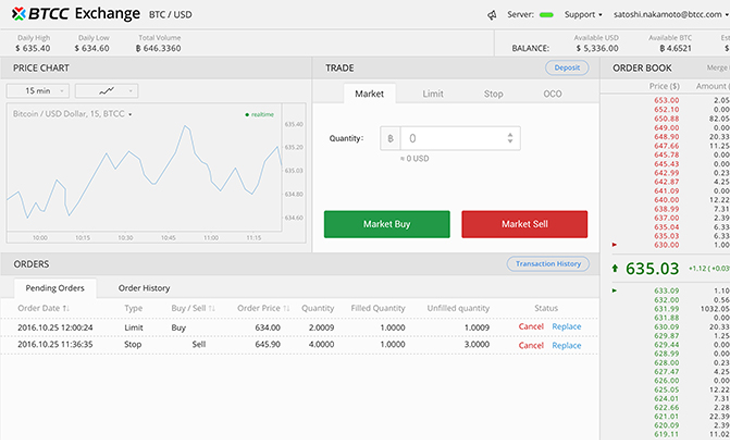
Task: Select bid price 625.05 in order book
Action: pos(666,390)
